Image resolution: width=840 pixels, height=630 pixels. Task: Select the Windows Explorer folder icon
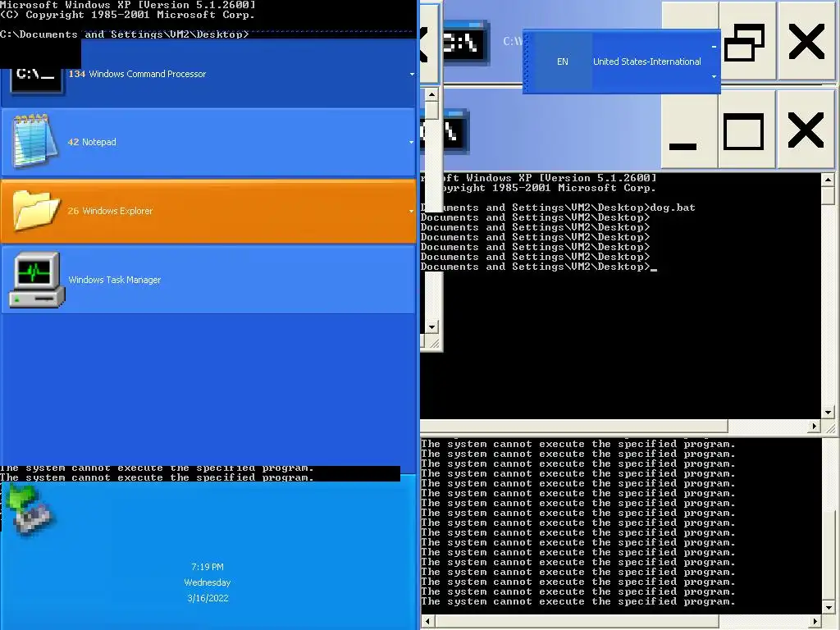[x=36, y=210]
